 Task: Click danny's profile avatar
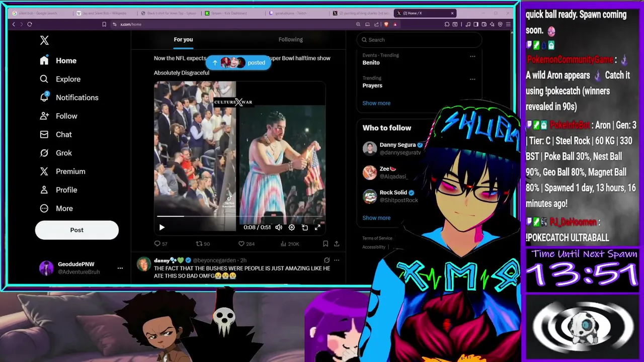tap(144, 264)
